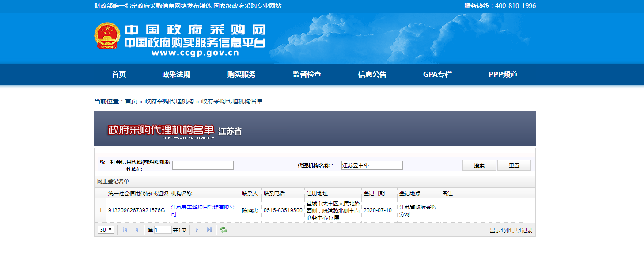
Task: Open PPP频道 navigation item
Action: (x=503, y=74)
